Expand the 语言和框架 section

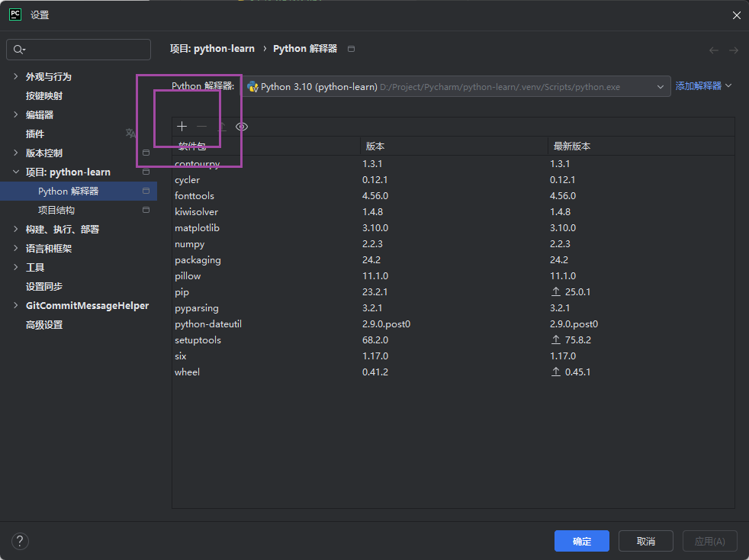tap(16, 249)
